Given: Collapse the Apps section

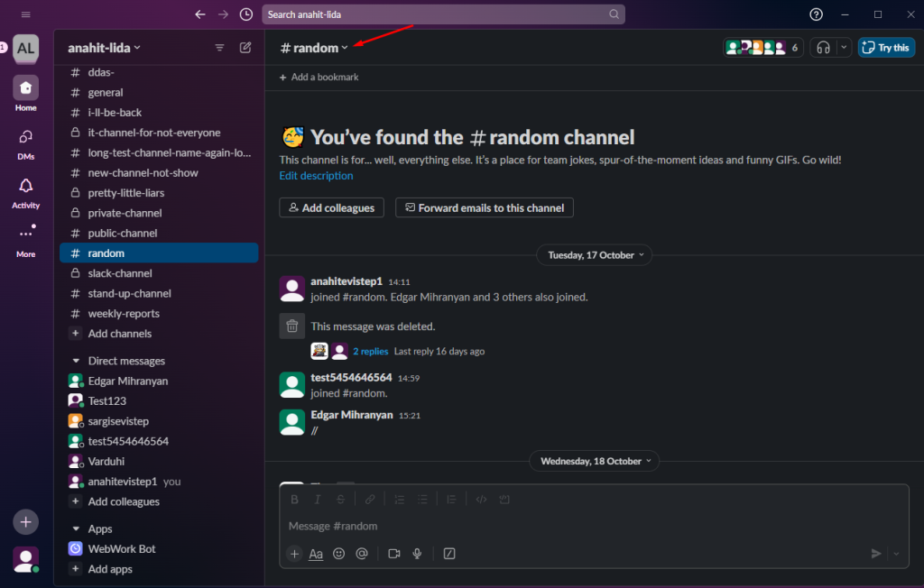Looking at the screenshot, I should coord(76,529).
